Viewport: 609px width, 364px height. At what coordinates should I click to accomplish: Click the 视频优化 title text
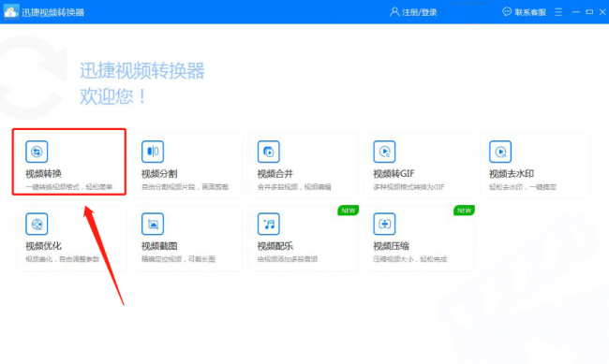43,246
